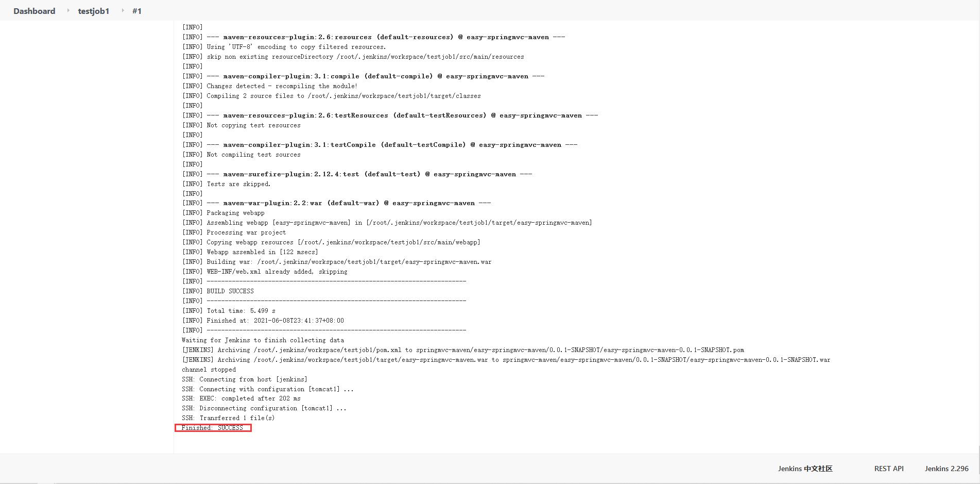Select the 'Finished: SUCCESS' log line
980x484 pixels.
(x=212, y=428)
